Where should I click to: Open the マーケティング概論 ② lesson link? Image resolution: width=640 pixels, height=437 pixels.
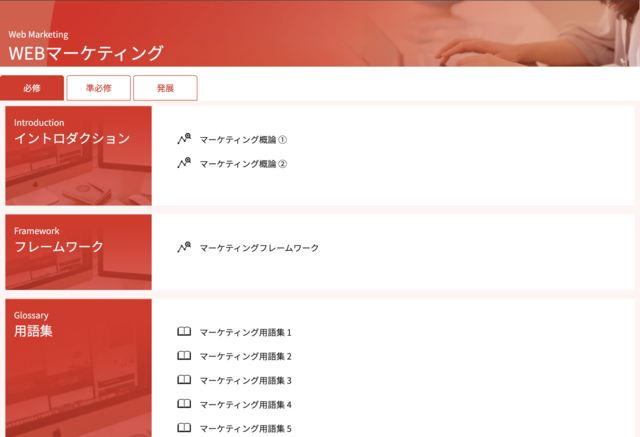243,164
